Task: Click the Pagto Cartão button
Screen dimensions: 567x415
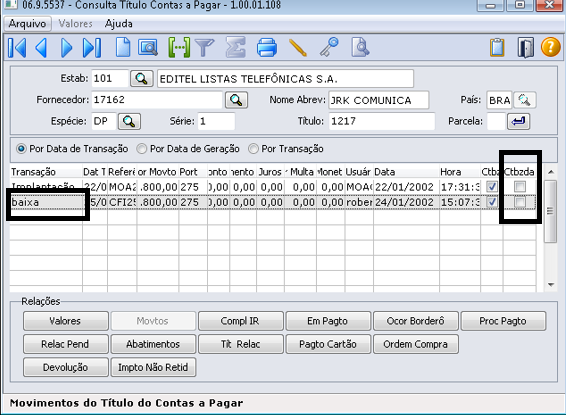Action: (328, 344)
